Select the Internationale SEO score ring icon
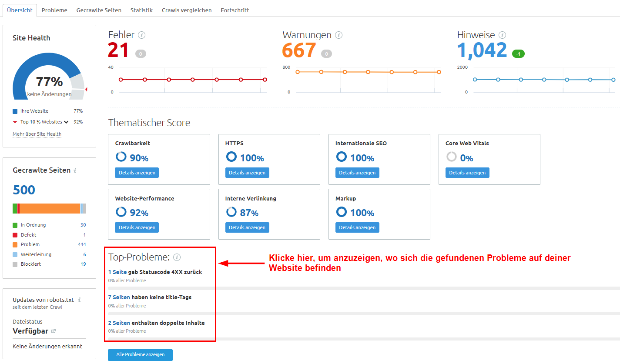The height and width of the screenshot is (364, 620). click(x=342, y=157)
